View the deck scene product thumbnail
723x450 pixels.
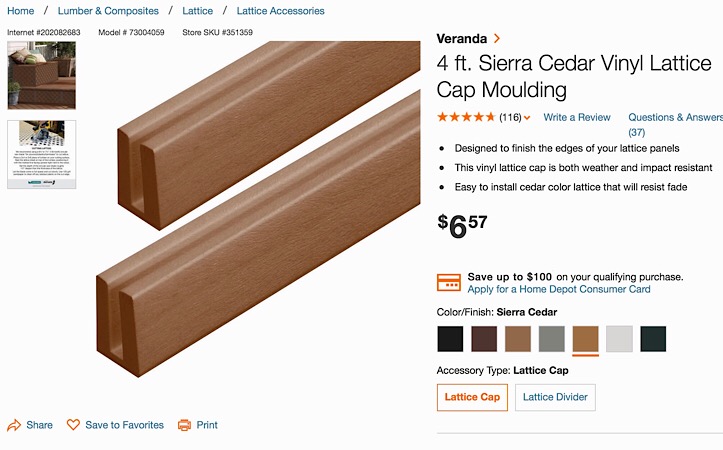coord(41,75)
